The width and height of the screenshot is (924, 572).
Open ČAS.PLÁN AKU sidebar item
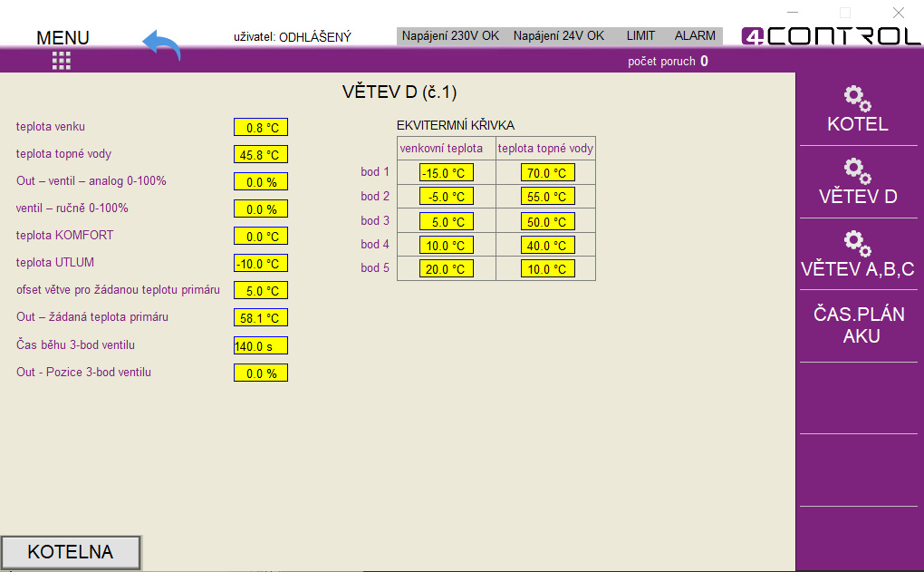click(859, 325)
